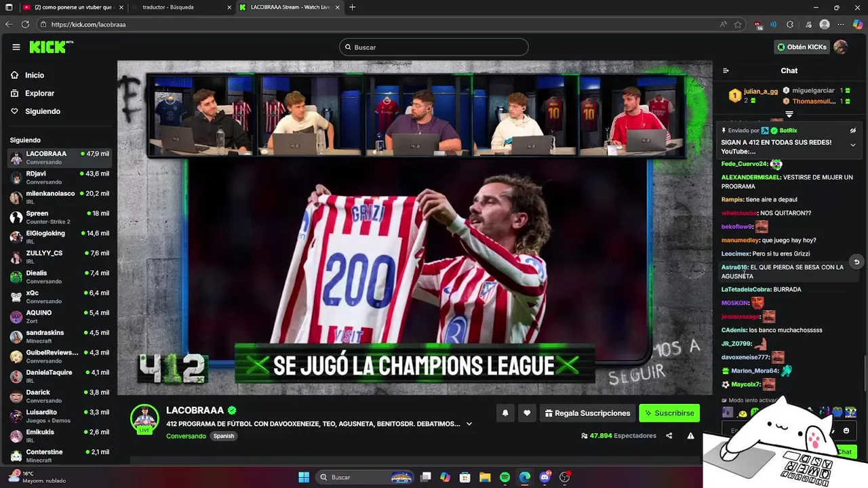Select the LACOBRAAA Stream browser tab
868x488 pixels.
click(290, 7)
